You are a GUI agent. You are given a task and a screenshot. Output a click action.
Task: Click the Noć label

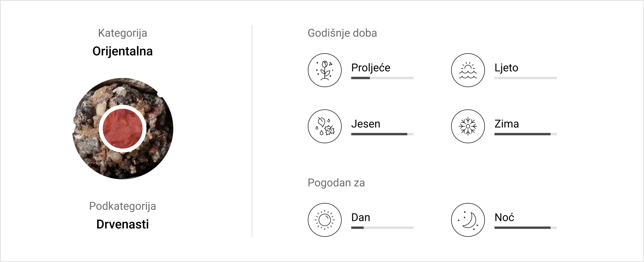pos(504,217)
